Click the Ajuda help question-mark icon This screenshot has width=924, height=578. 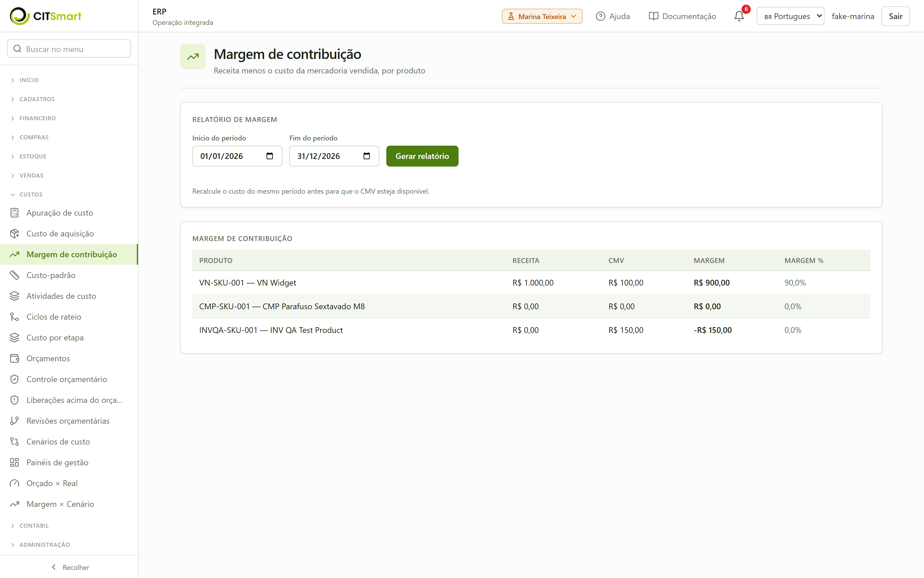[601, 16]
